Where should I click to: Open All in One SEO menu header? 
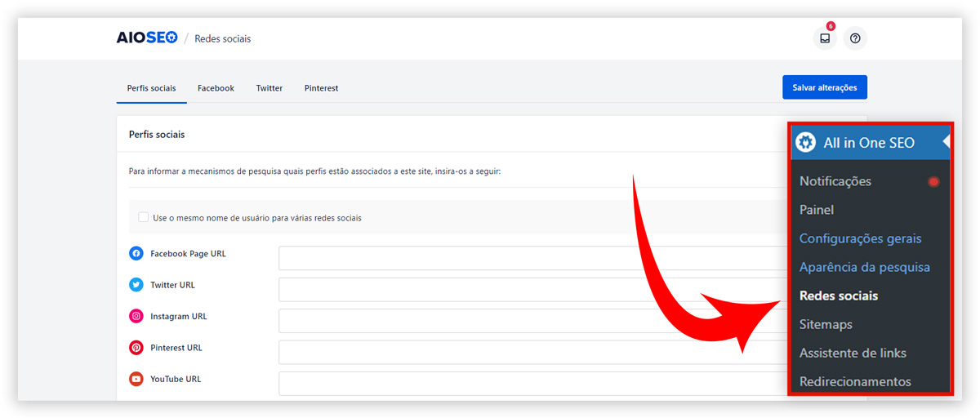tap(871, 142)
